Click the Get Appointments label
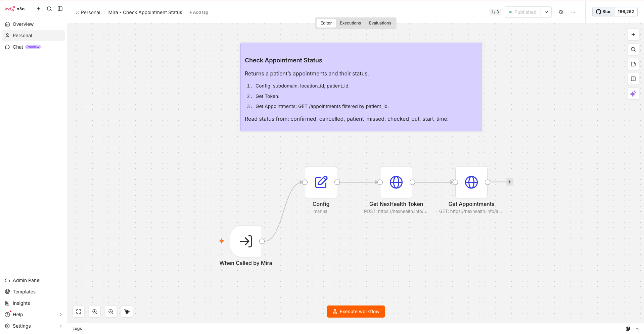 click(471, 204)
